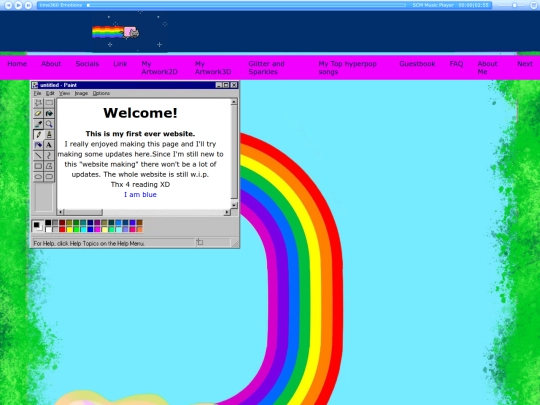
Task: Select the straight Line tool
Action: [38, 156]
